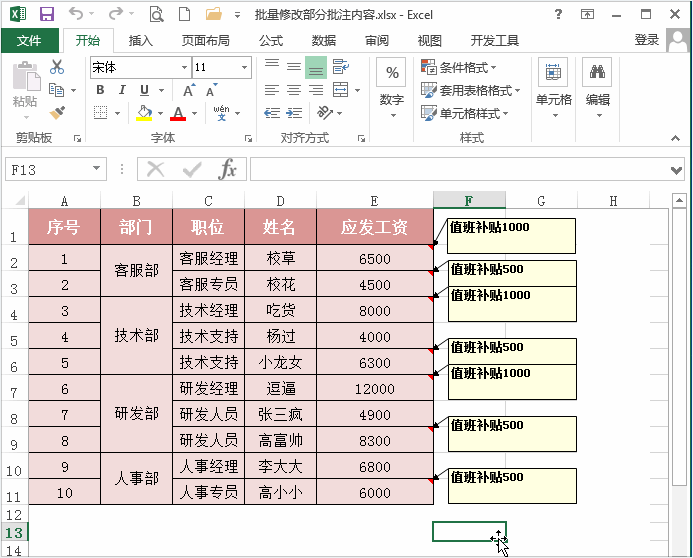Viewport: 693px width, 558px height.
Task: Align cell text to the right
Action: 316,90
